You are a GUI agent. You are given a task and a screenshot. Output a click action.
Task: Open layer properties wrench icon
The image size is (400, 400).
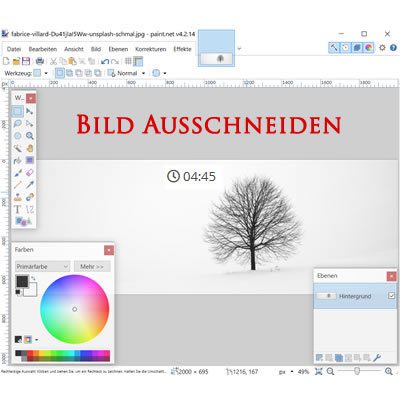tap(377, 358)
